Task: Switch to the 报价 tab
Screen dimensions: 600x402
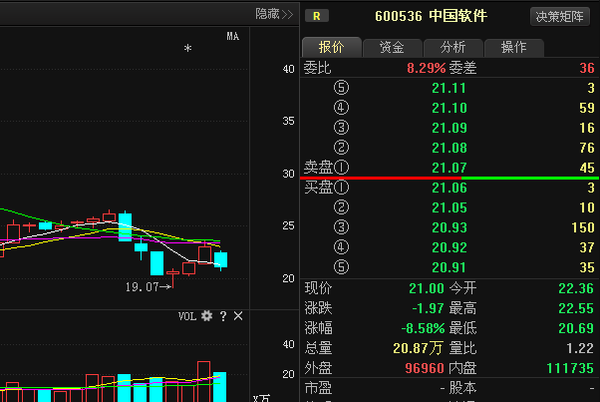Action: 331,47
